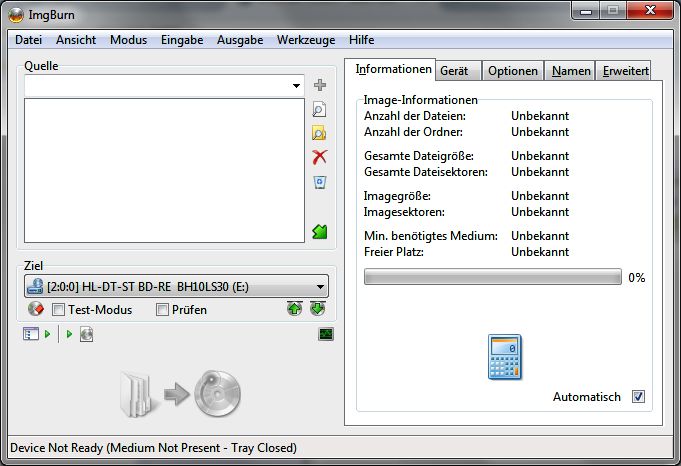The height and width of the screenshot is (466, 681).
Task: Switch to the Informationen tab
Action: (x=390, y=69)
